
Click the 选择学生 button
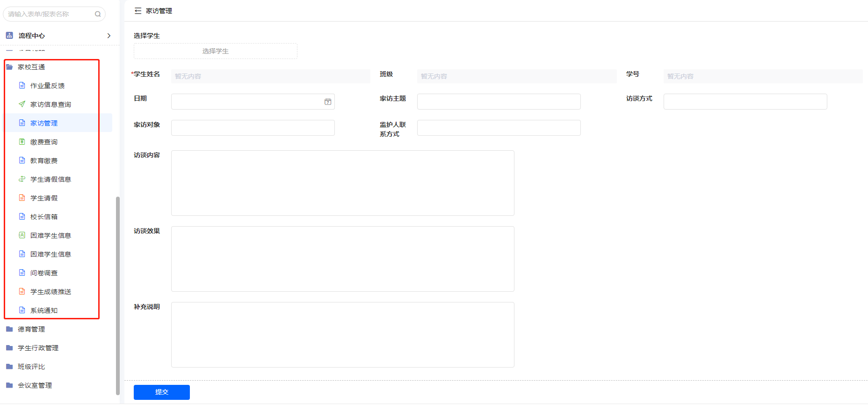[216, 51]
